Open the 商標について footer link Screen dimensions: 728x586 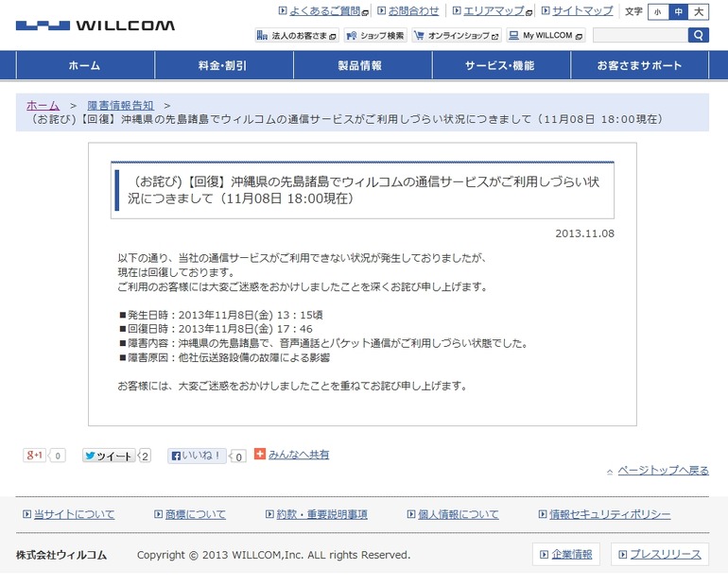coord(196,514)
